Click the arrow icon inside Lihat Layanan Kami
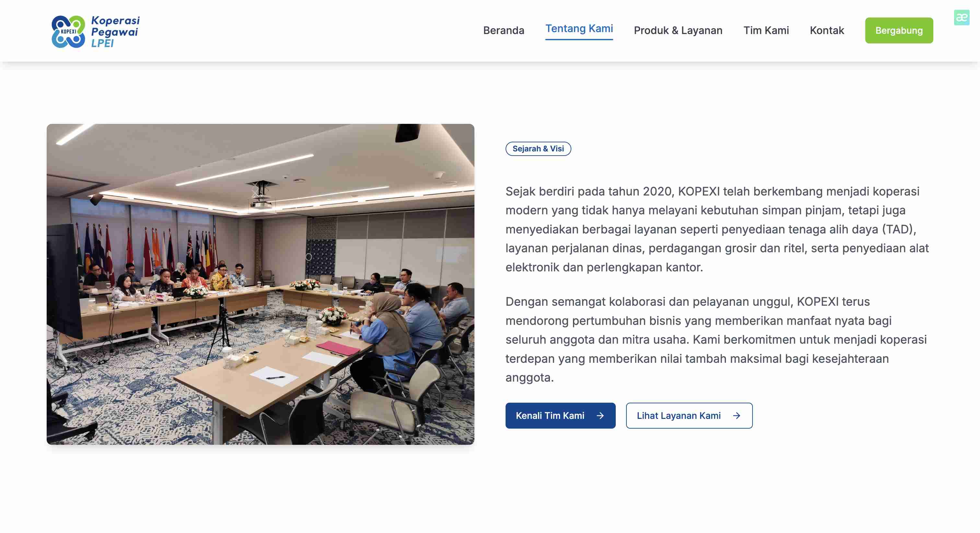 click(737, 415)
